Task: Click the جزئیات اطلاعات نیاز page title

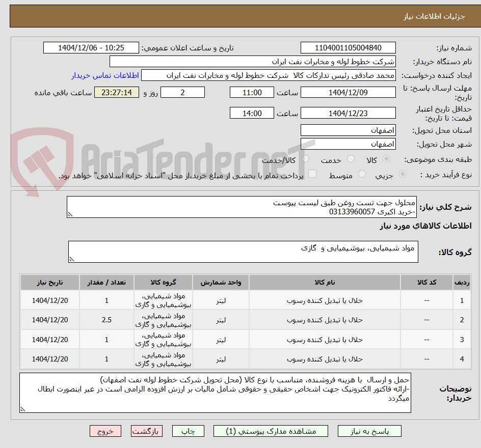Action: tap(434, 16)
